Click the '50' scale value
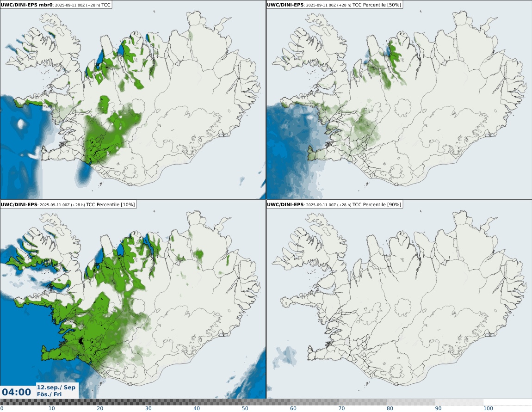The image size is (532, 412). (245, 408)
